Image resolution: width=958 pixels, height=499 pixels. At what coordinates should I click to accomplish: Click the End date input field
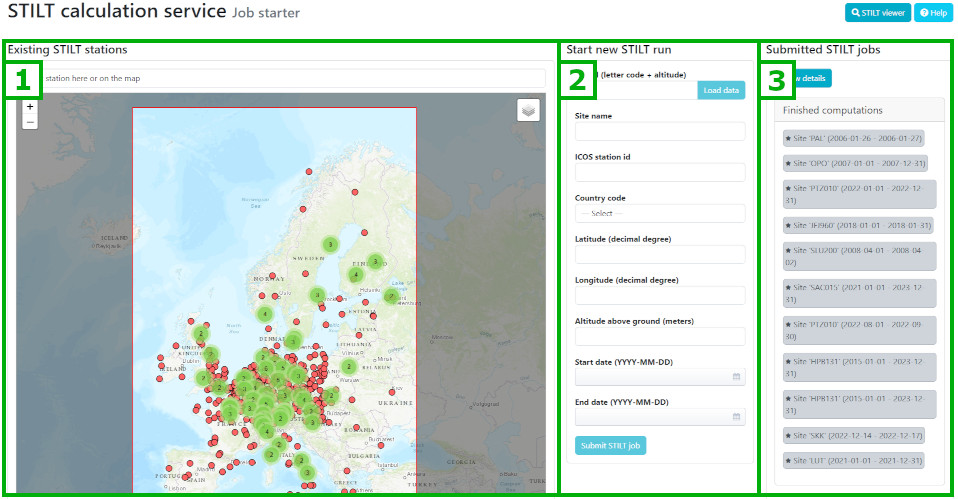(660, 417)
